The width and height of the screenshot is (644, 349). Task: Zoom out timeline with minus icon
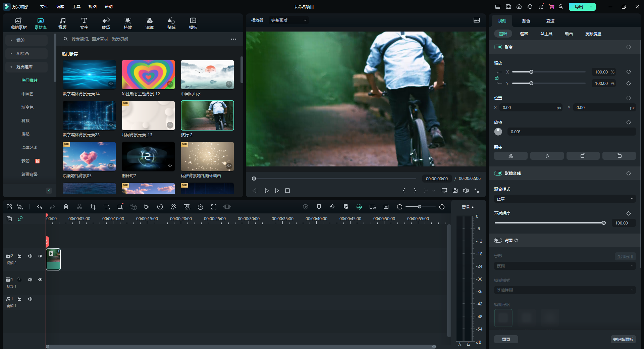pyautogui.click(x=399, y=207)
